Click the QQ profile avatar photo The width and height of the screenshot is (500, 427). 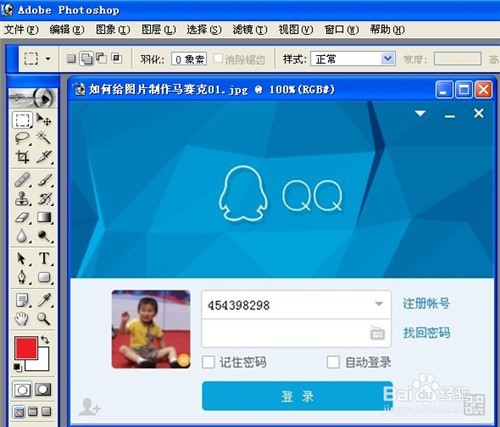151,329
